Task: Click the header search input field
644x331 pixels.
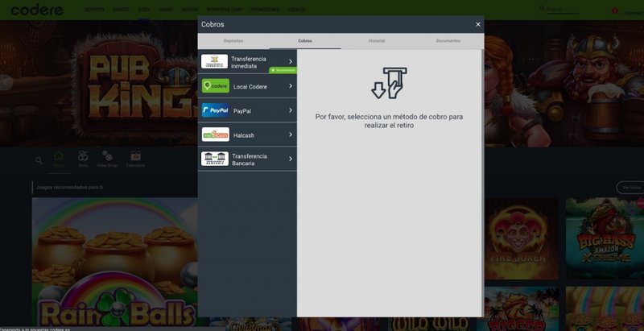Action: pos(562,9)
